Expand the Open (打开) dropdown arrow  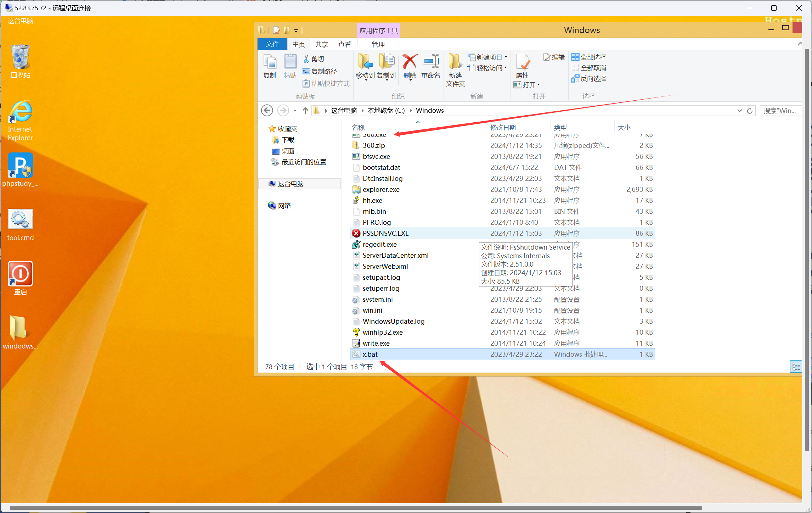[x=538, y=85]
